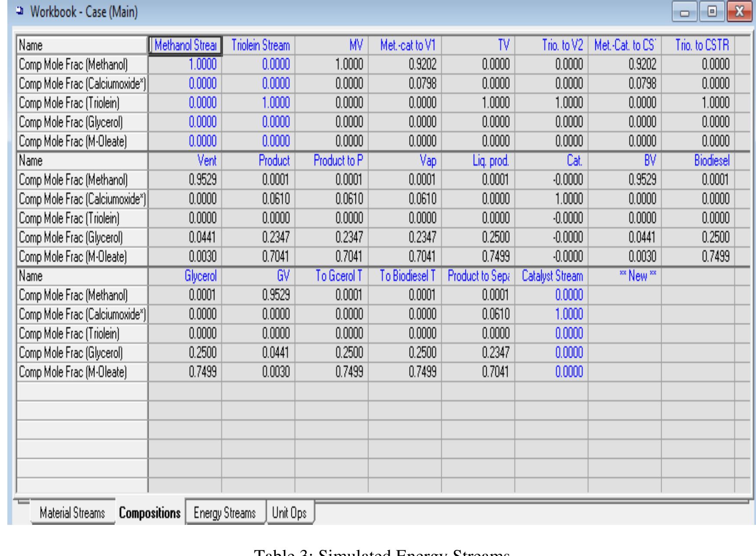Viewport: 756px width, 556px height.
Task: Switch to the Material Streams tab
Action: pyautogui.click(x=72, y=513)
